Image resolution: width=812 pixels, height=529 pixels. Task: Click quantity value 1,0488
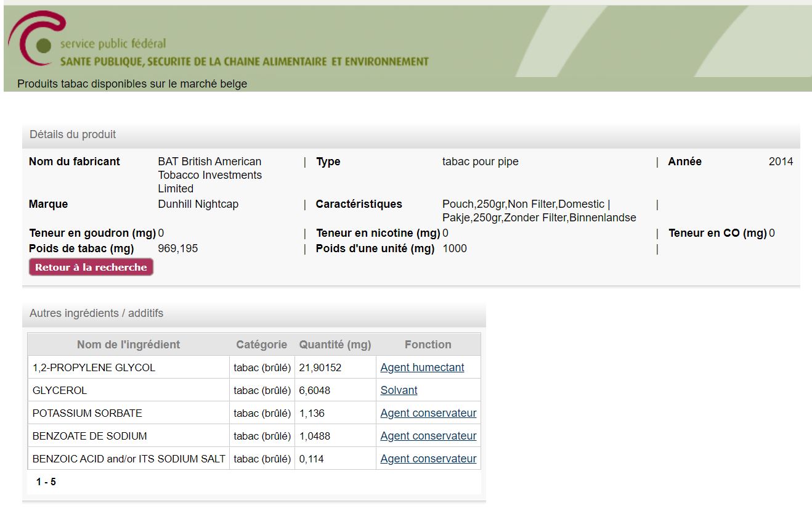tap(314, 436)
